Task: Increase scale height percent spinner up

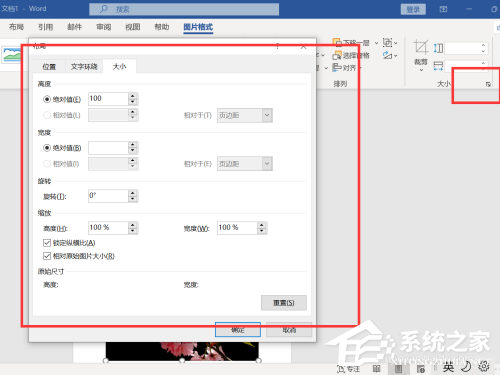Action: point(133,225)
